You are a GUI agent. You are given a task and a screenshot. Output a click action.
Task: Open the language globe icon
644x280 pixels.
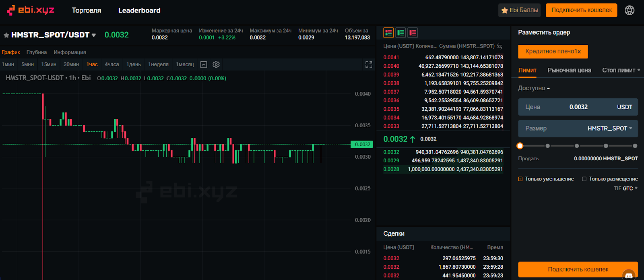630,10
